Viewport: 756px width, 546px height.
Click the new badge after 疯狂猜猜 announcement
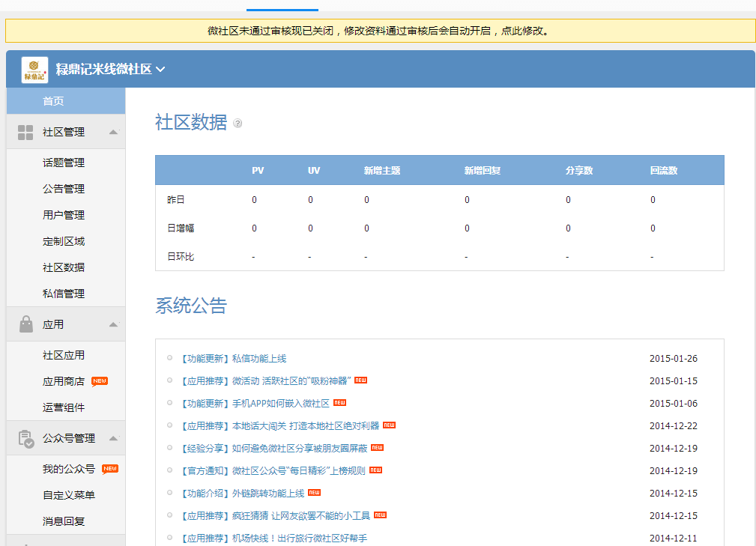click(x=380, y=515)
